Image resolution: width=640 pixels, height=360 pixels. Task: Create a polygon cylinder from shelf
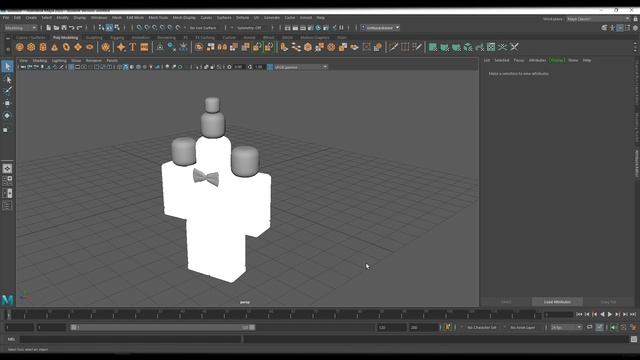(43, 47)
